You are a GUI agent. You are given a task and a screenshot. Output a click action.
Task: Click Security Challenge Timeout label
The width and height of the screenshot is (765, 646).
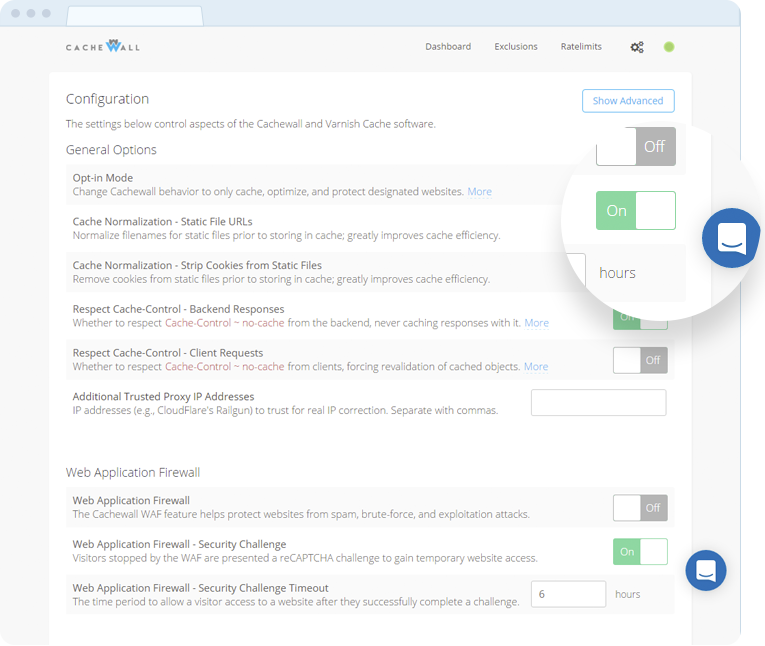pyautogui.click(x=201, y=588)
